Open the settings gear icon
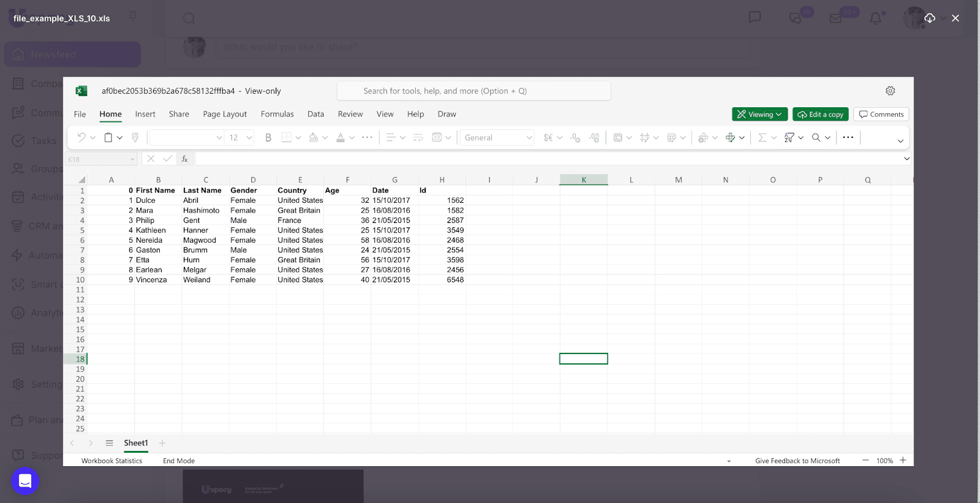This screenshot has width=980, height=503. coord(890,91)
